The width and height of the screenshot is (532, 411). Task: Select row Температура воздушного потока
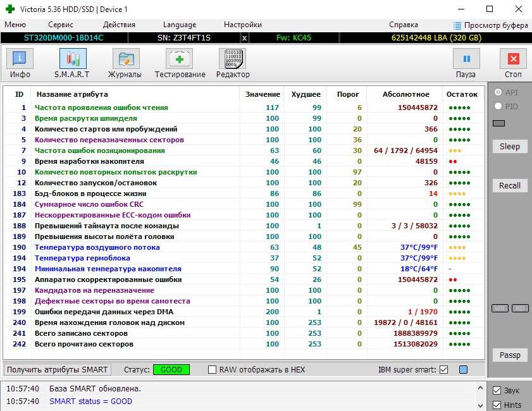coord(244,247)
